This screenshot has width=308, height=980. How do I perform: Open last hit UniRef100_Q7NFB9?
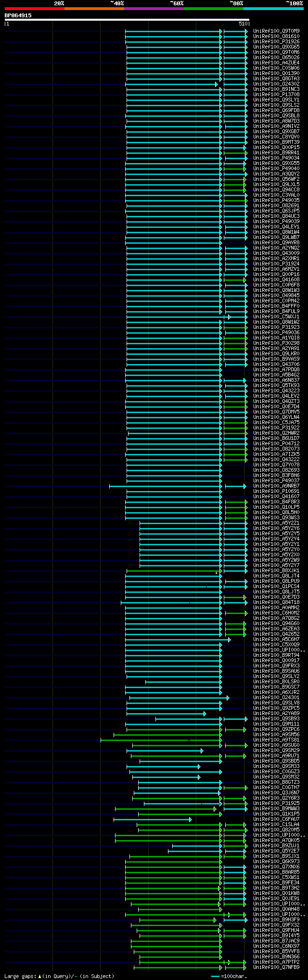(276, 967)
